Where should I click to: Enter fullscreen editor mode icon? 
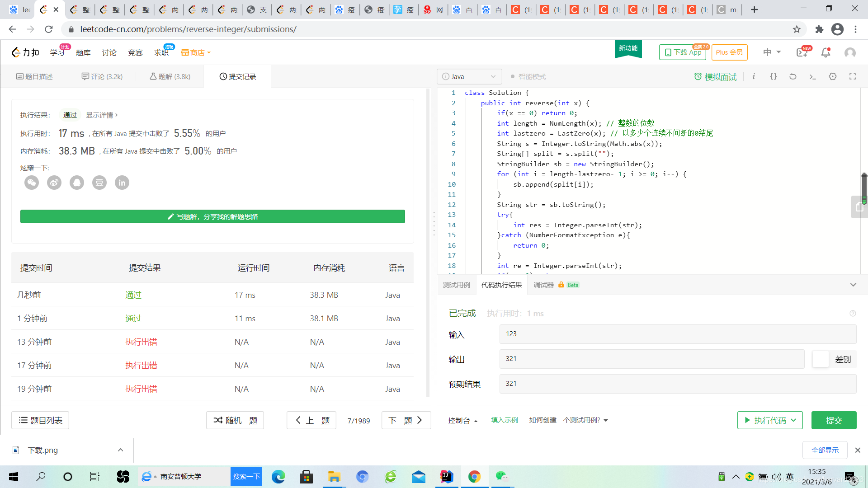click(x=853, y=76)
